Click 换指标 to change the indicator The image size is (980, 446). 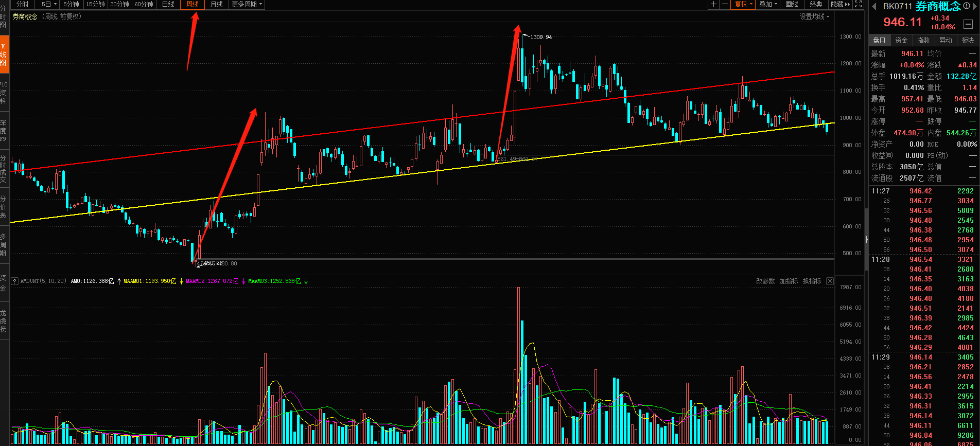point(812,281)
